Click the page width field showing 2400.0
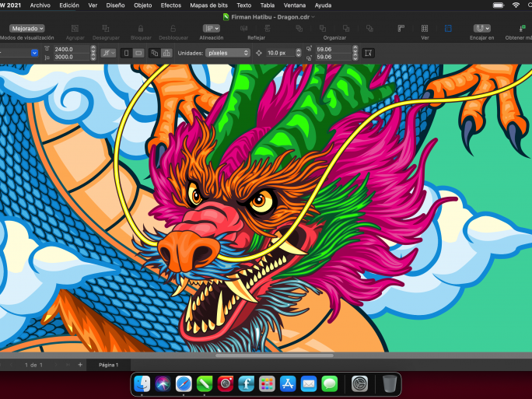 [72, 49]
